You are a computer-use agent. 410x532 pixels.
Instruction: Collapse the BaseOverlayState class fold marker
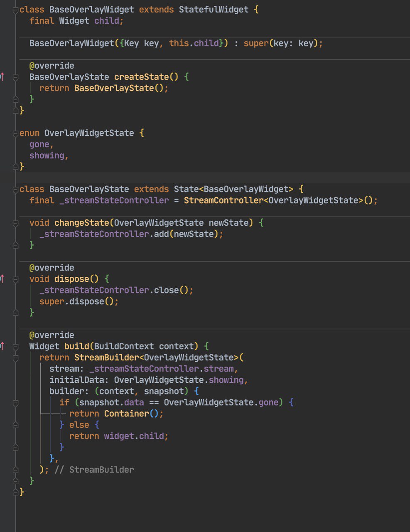[15, 190]
